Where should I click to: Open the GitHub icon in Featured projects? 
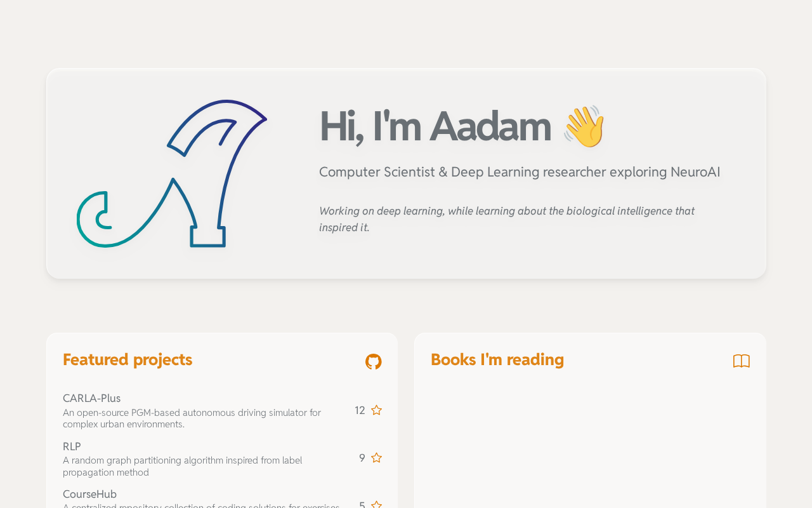374,361
